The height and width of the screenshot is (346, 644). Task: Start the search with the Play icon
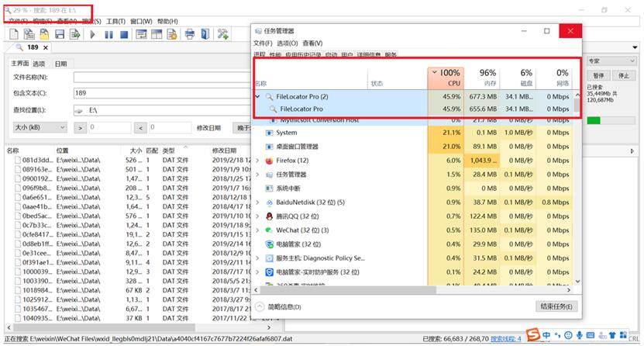93,34
